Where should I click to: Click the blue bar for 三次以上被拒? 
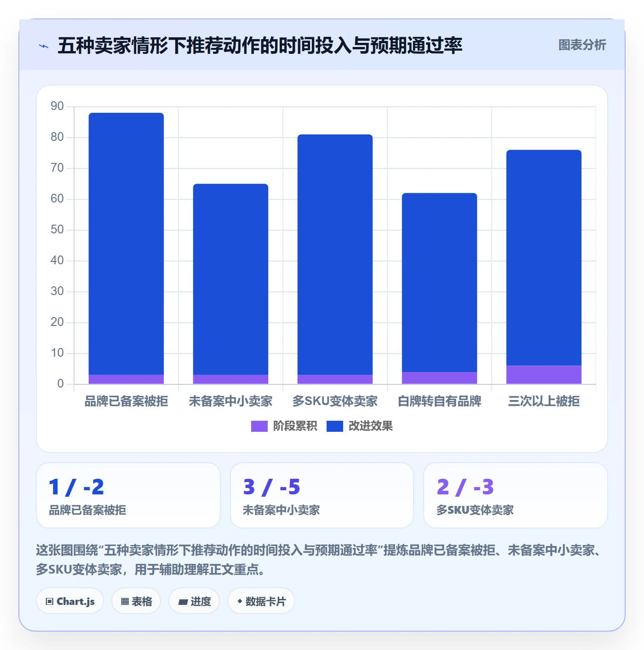click(x=544, y=258)
